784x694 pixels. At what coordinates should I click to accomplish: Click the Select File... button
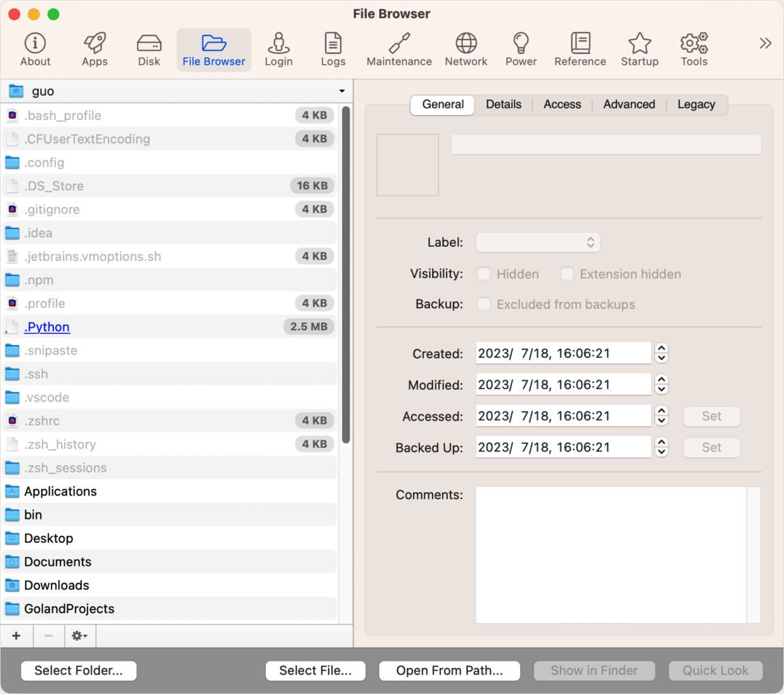pyautogui.click(x=316, y=671)
